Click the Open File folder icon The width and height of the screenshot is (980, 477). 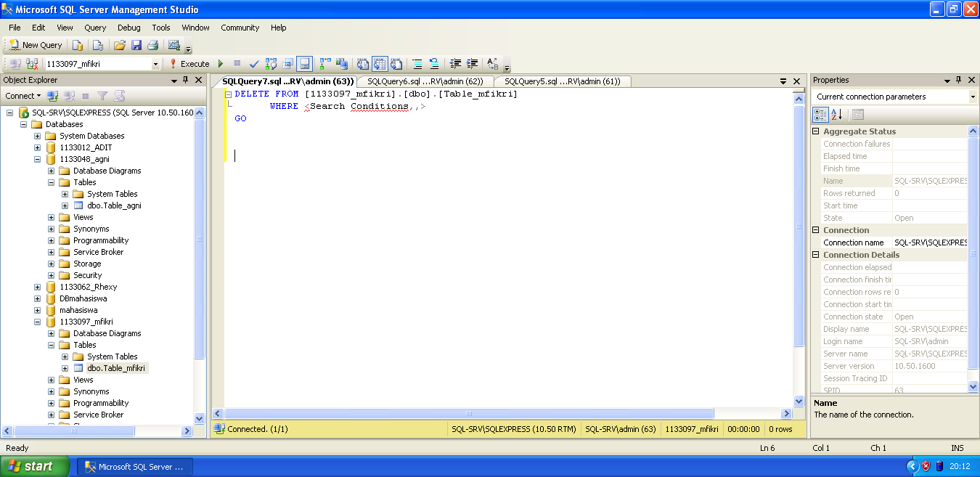[x=119, y=45]
